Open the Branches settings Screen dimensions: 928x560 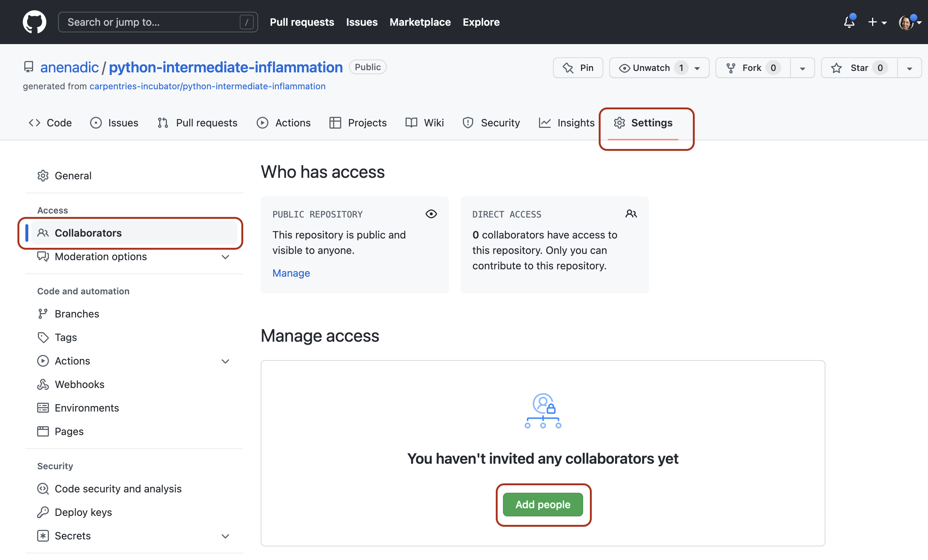[x=76, y=313]
